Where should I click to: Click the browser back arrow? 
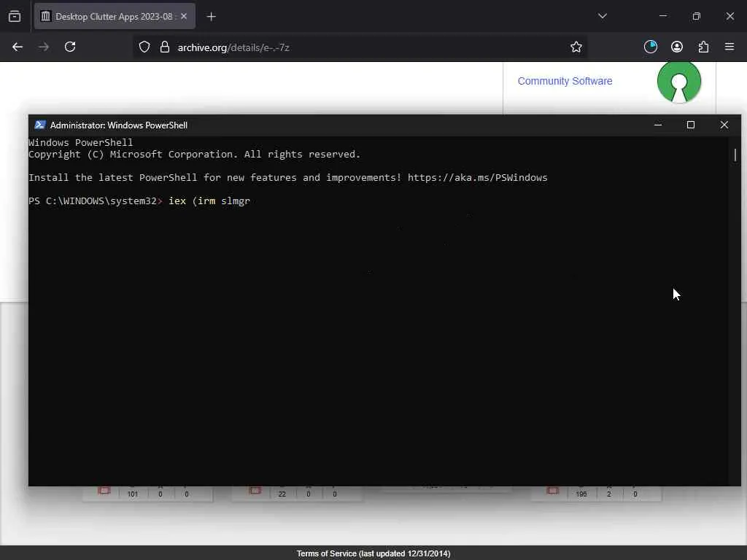18,47
